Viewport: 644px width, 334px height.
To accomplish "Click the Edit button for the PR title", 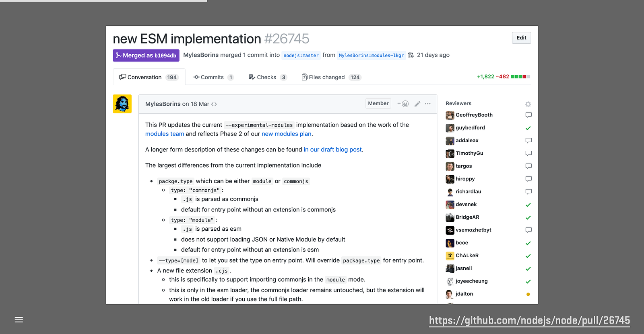I will click(522, 38).
